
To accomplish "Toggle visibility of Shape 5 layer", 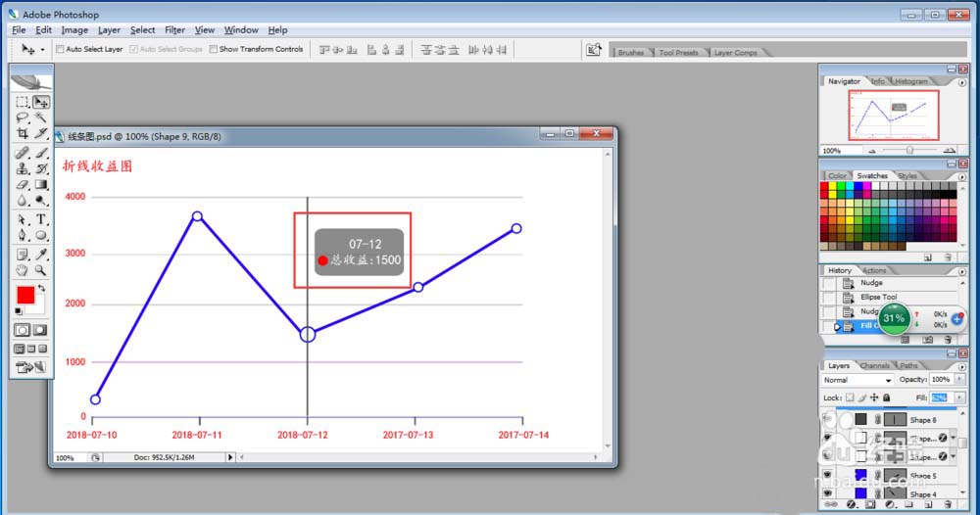I will click(827, 475).
